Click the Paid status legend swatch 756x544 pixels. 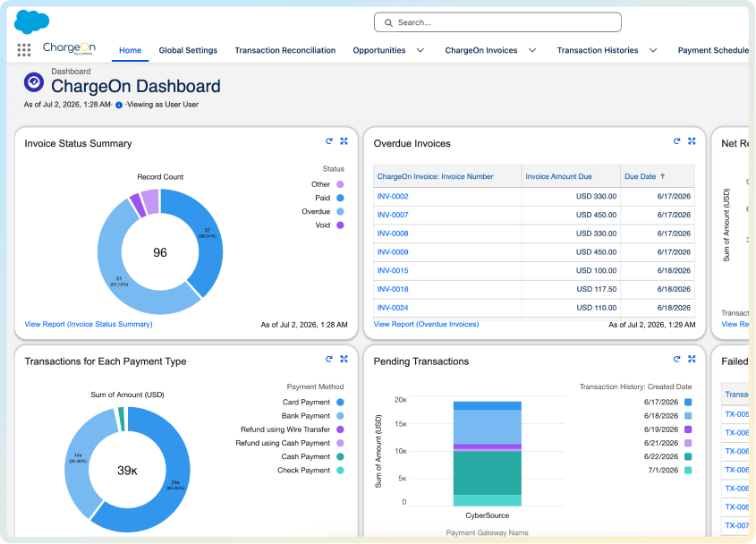click(340, 198)
